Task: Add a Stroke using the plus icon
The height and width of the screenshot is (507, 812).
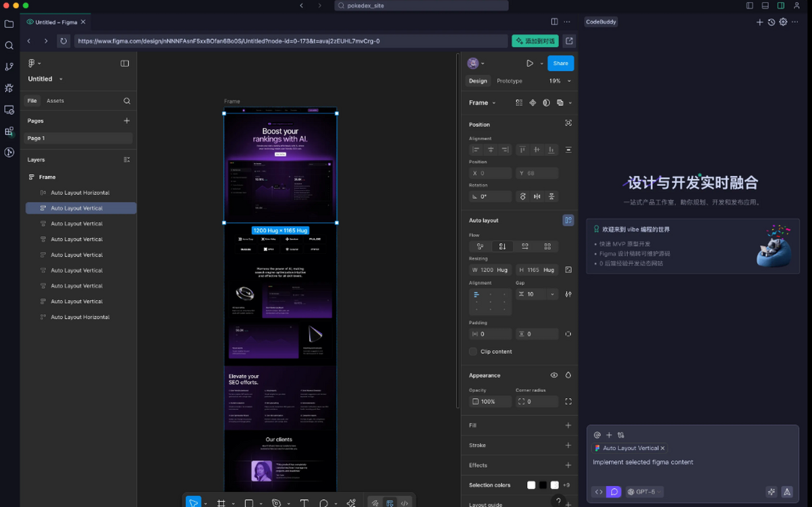Action: point(568,445)
